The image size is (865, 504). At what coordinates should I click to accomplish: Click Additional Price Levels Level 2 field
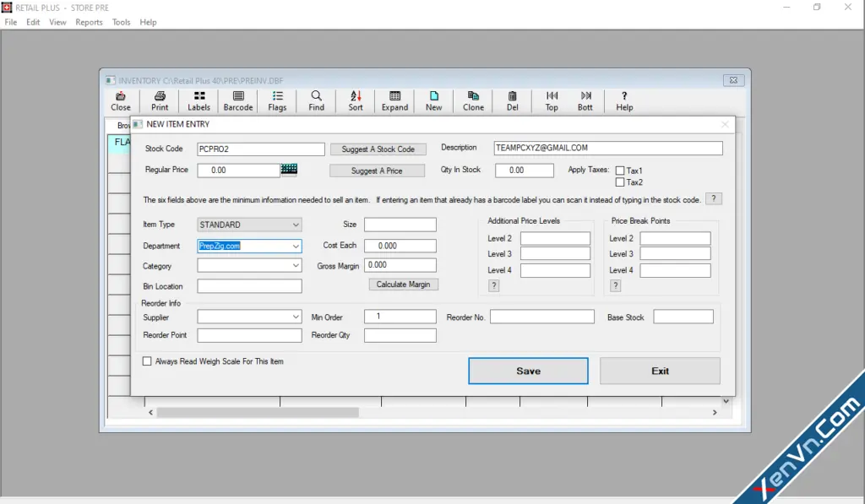coord(555,238)
